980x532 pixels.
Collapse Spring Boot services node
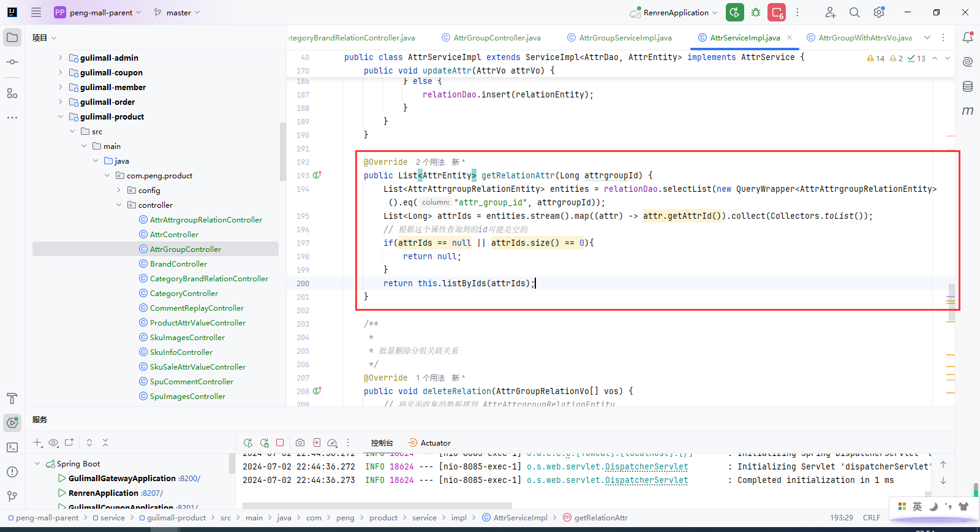click(x=37, y=463)
